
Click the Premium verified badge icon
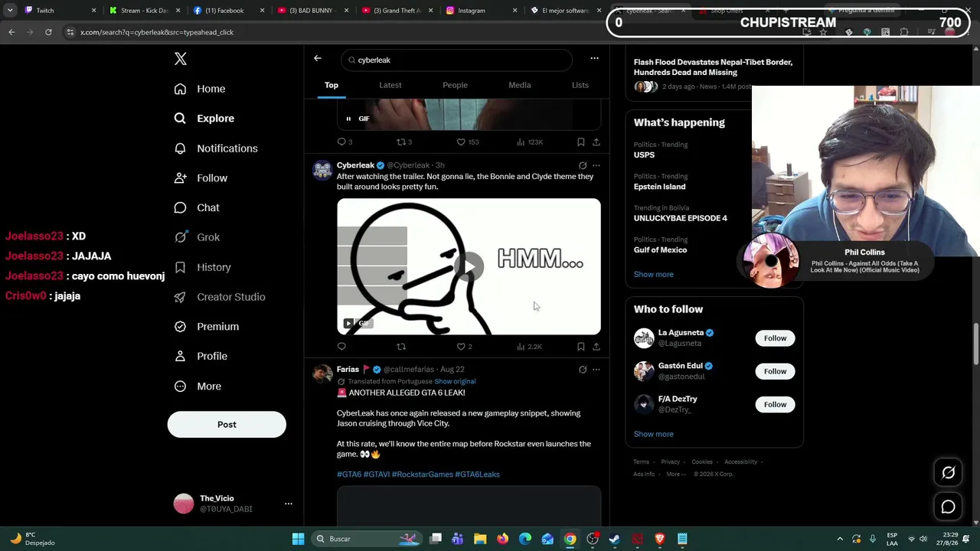click(x=180, y=327)
